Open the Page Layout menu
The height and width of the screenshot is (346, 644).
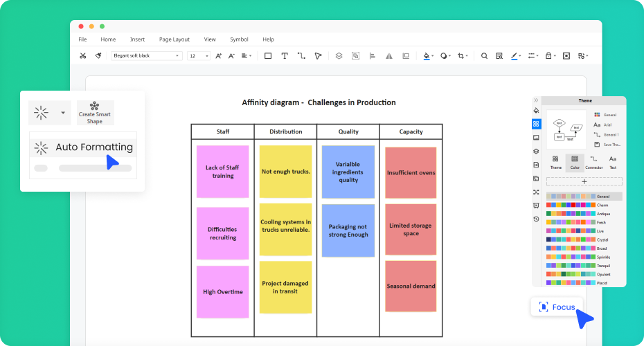[x=174, y=39]
